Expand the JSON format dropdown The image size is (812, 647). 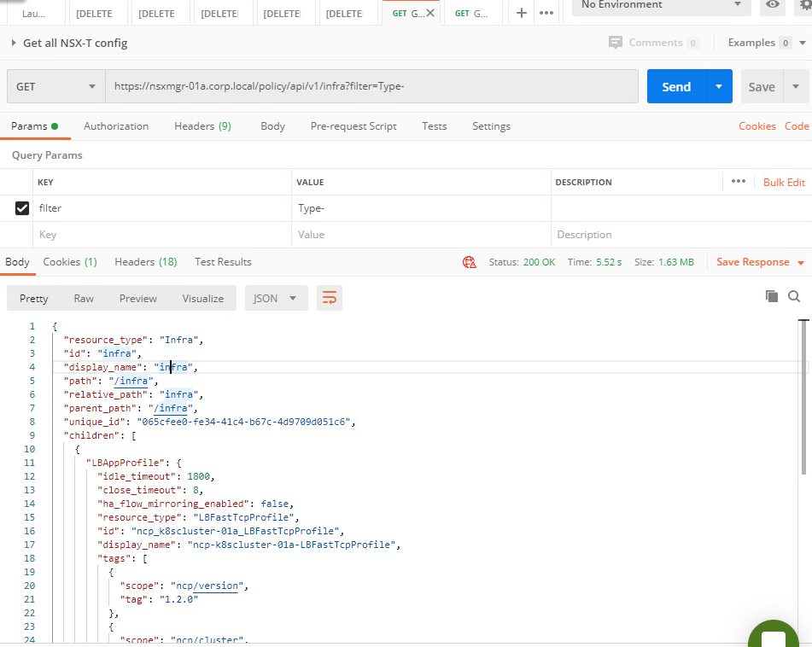(x=276, y=298)
